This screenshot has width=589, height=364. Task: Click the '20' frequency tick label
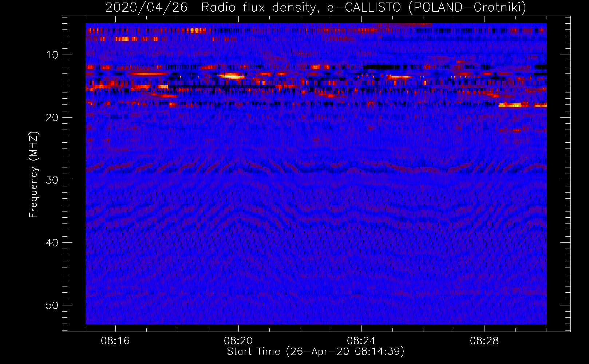tap(52, 118)
